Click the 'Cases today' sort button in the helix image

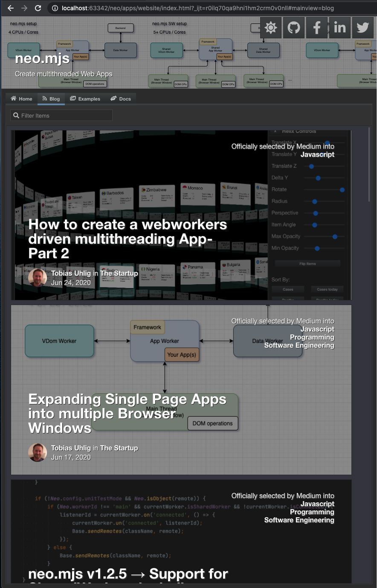tap(327, 289)
